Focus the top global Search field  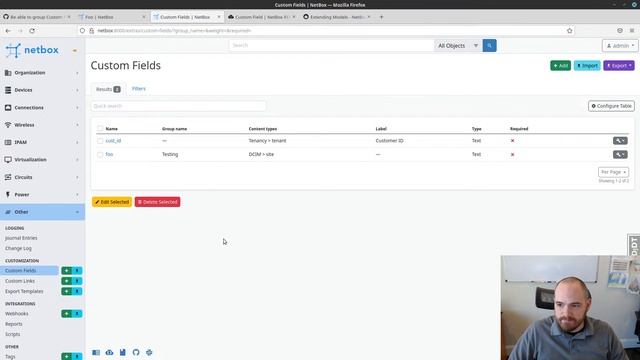331,45
